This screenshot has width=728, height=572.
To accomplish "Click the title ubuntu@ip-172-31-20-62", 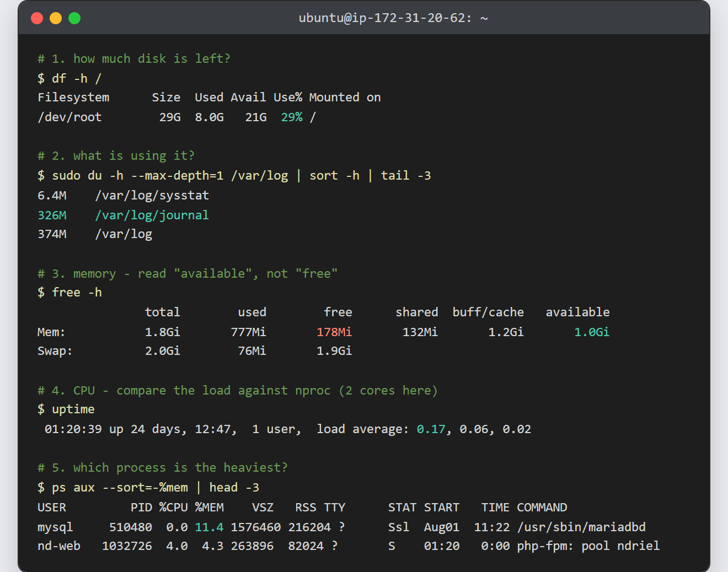I will [x=393, y=18].
